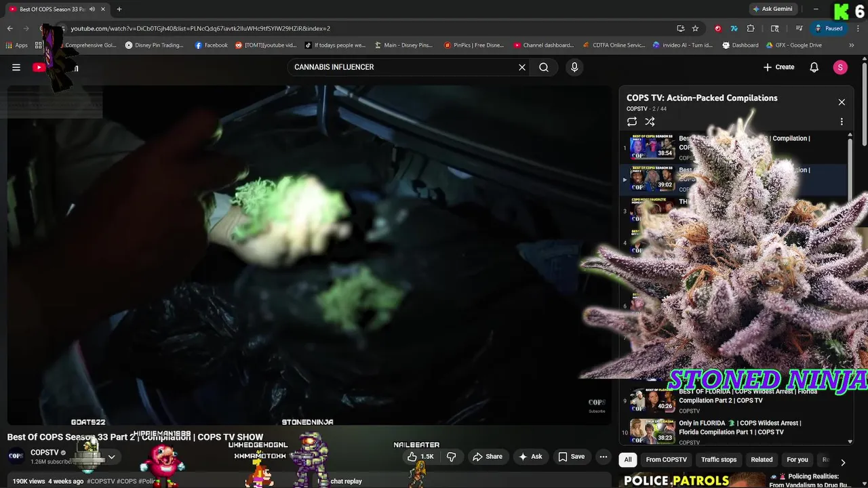
Task: Open the PinPics bookmark
Action: (x=474, y=45)
